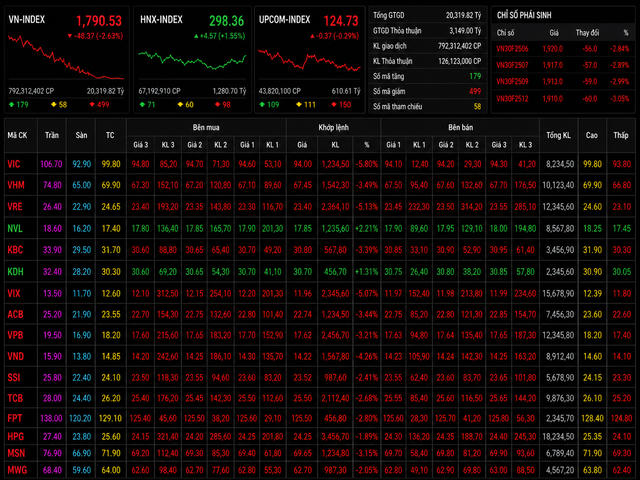Open the VN30F2509 derivative contract

[x=512, y=82]
